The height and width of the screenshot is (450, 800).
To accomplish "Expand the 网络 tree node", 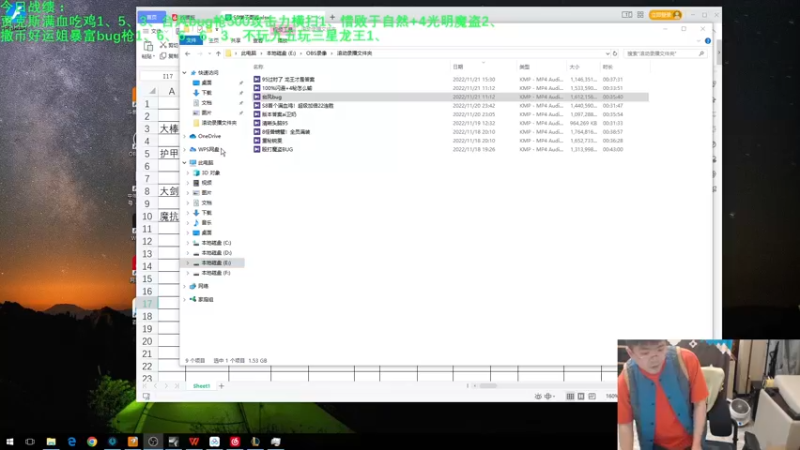I will tap(185, 286).
